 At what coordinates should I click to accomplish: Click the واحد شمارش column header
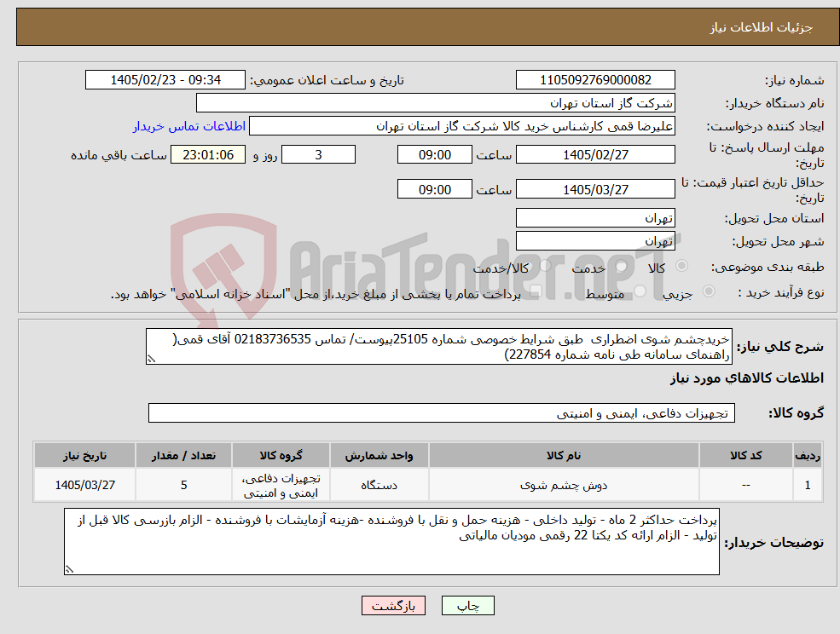point(379,455)
